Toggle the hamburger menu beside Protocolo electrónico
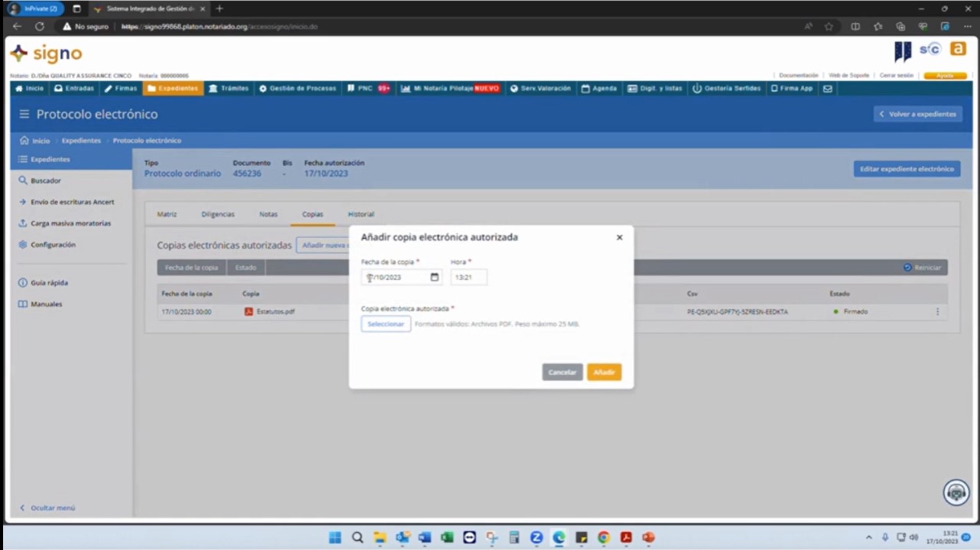The image size is (980, 550). coord(24,115)
